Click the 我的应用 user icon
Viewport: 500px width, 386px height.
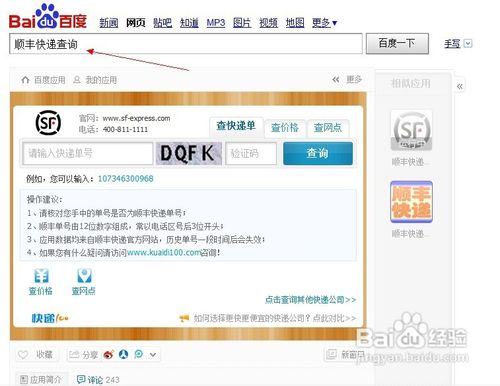tap(77, 80)
